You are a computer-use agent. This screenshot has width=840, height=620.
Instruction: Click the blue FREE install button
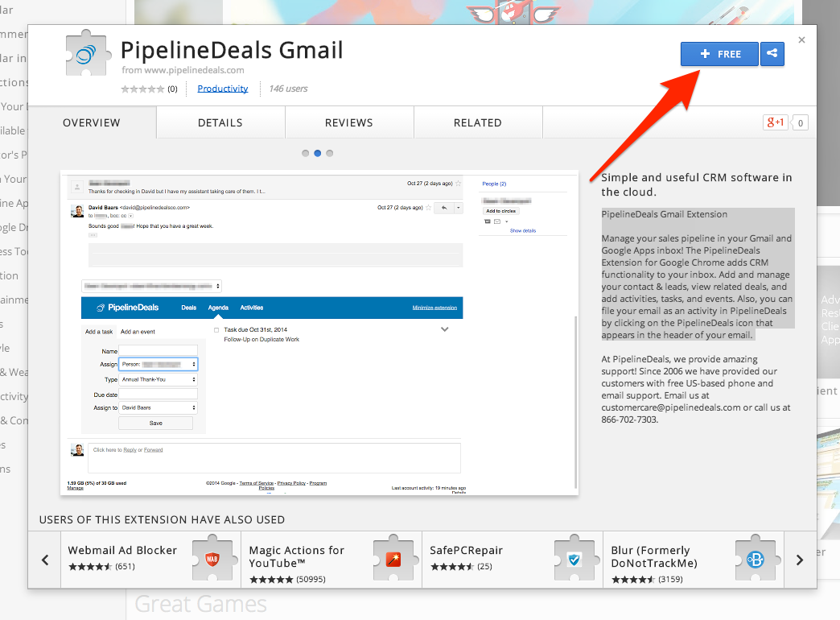[x=719, y=54]
